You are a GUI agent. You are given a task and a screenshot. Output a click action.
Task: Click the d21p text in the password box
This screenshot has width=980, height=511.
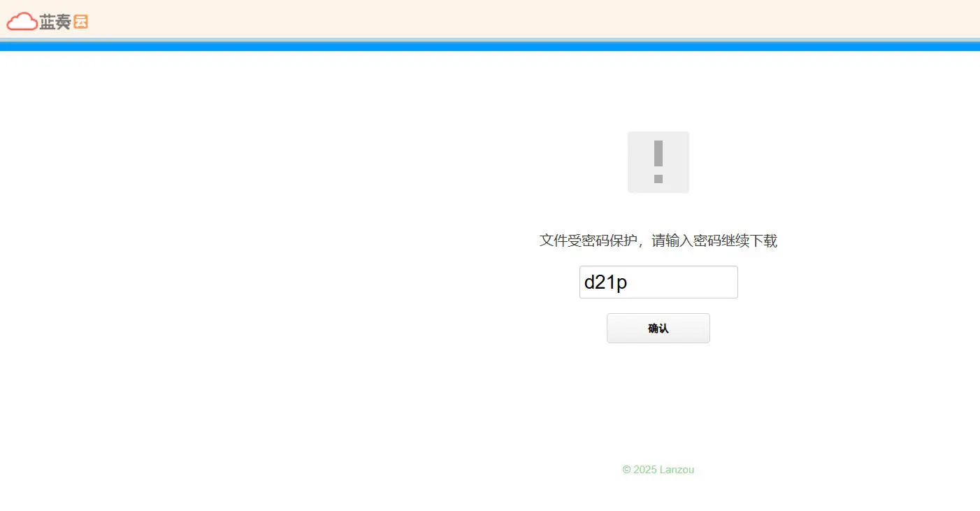[x=605, y=282]
